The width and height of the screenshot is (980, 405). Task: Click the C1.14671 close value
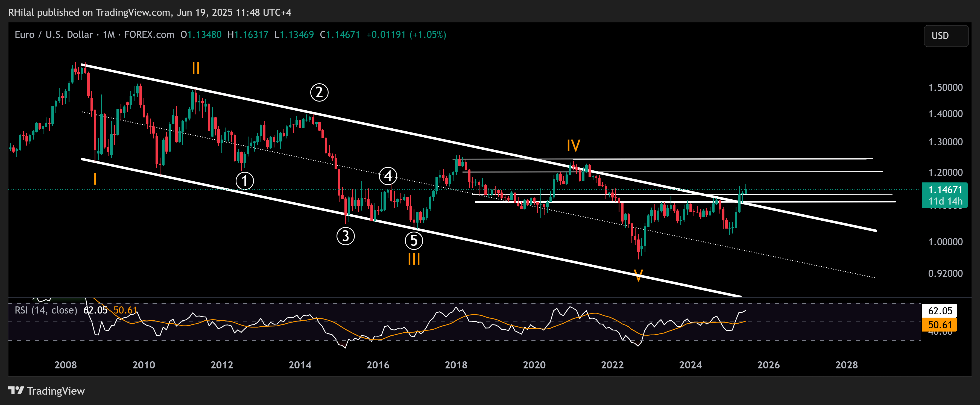click(x=340, y=35)
